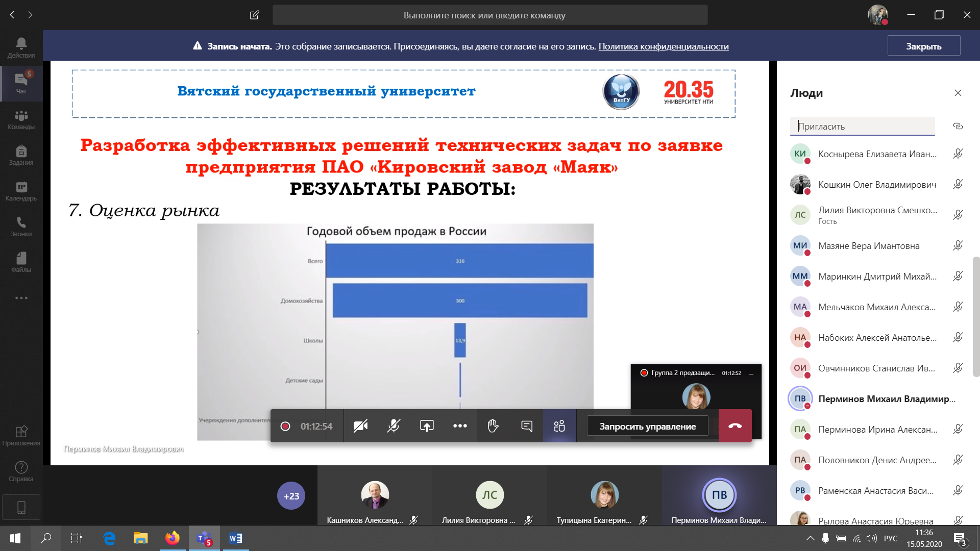The height and width of the screenshot is (551, 980).
Task: Start a new chat with compose icon
Action: click(x=254, y=15)
